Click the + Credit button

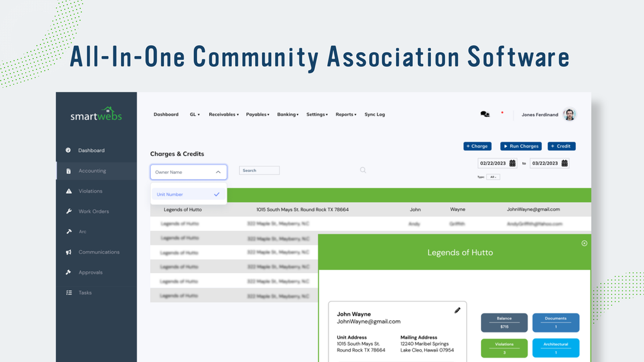click(561, 146)
